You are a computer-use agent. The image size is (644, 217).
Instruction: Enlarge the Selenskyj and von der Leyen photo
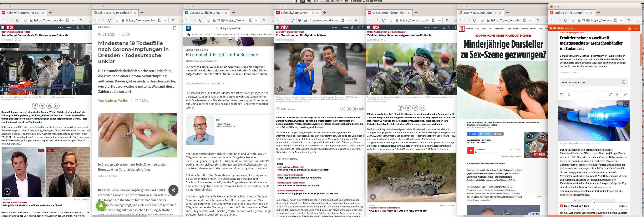coord(280,89)
